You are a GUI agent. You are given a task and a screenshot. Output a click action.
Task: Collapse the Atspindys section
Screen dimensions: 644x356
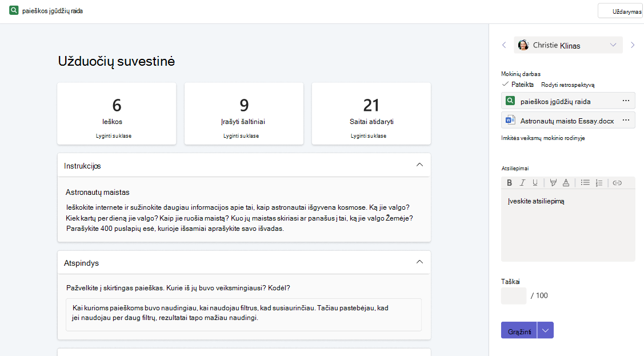[x=419, y=262]
